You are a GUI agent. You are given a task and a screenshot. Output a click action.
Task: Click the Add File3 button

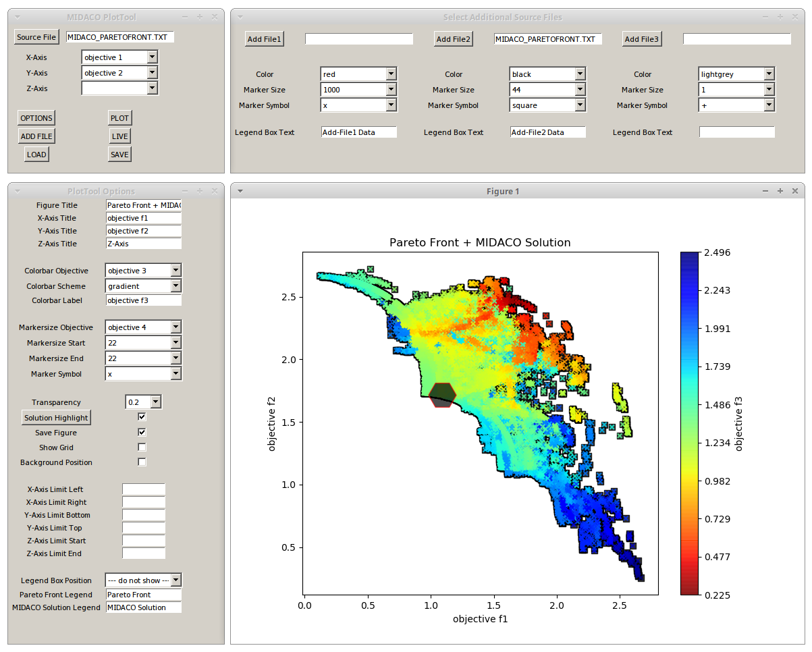tap(642, 39)
